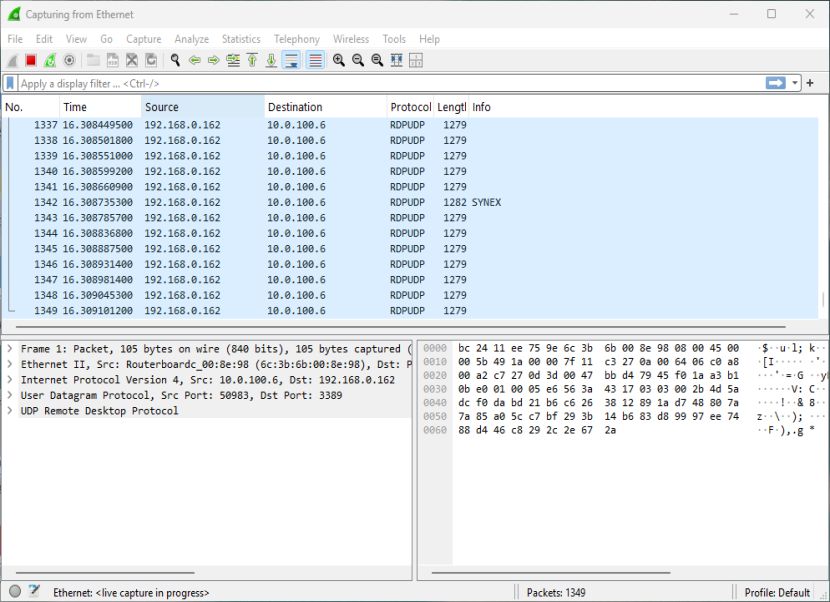Screen dimensions: 830x602
Task: Expand Internet Protocol Version 4 layer
Action: tap(10, 380)
